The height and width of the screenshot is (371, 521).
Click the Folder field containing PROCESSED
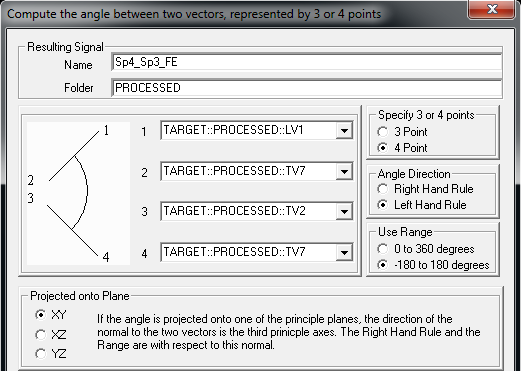click(x=307, y=88)
